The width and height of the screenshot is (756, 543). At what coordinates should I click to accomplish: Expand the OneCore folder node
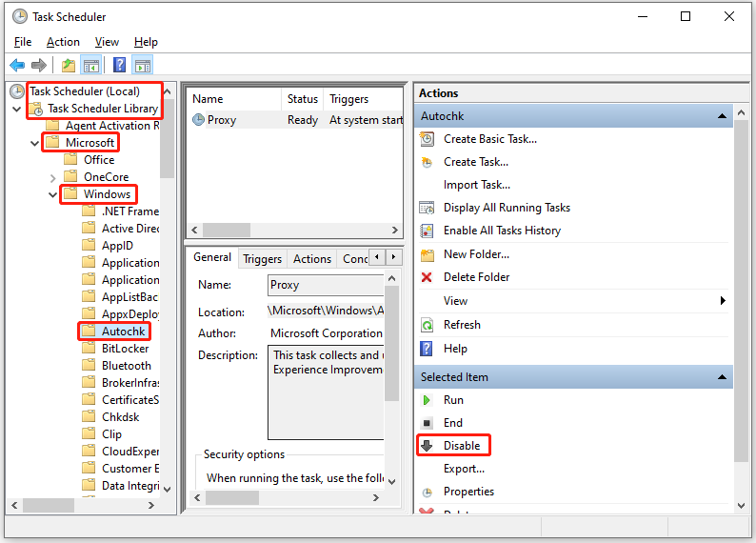point(53,177)
